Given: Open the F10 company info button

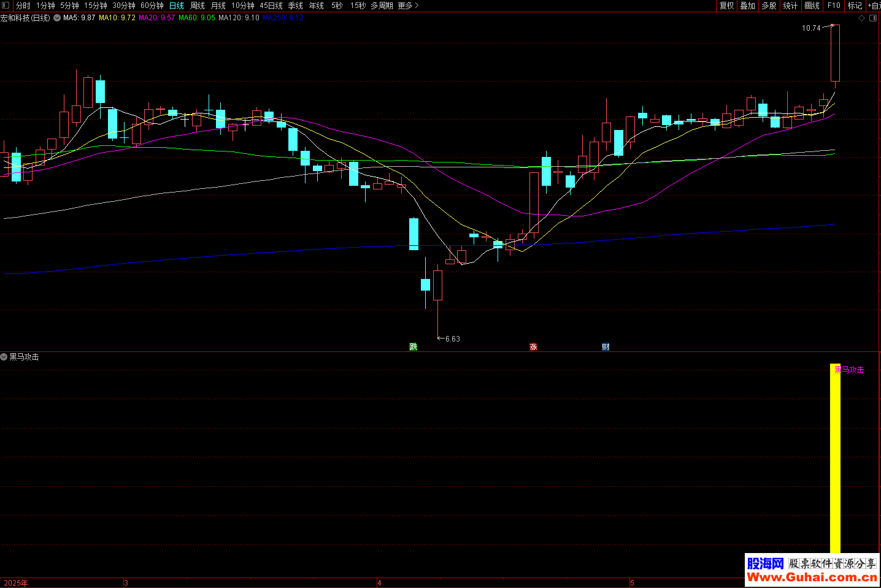Looking at the screenshot, I should 834,6.
